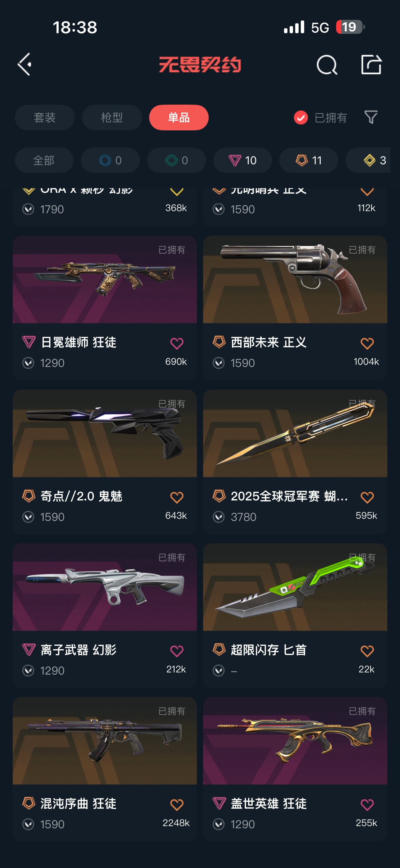The image size is (400, 868).
Task: Like the 混沌序曲 狂徒 heart icon
Action: tap(176, 805)
